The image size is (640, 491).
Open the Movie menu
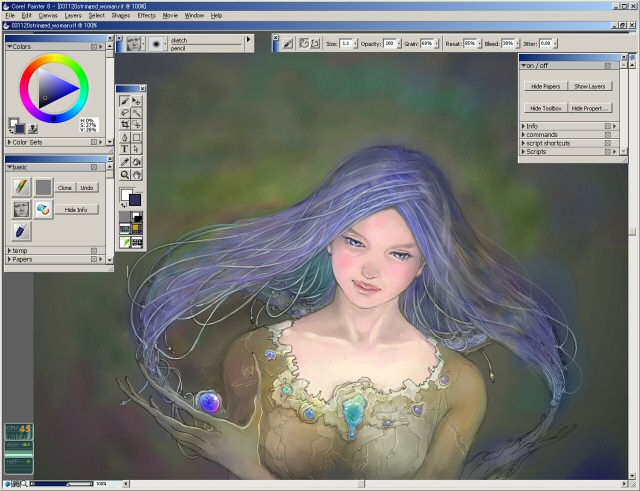[170, 16]
